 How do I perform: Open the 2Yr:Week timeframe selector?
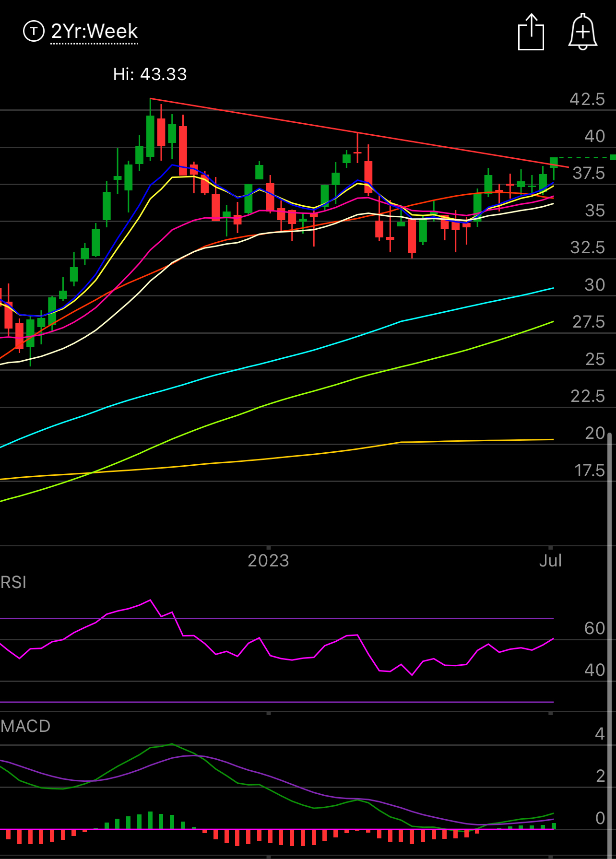coord(94,32)
